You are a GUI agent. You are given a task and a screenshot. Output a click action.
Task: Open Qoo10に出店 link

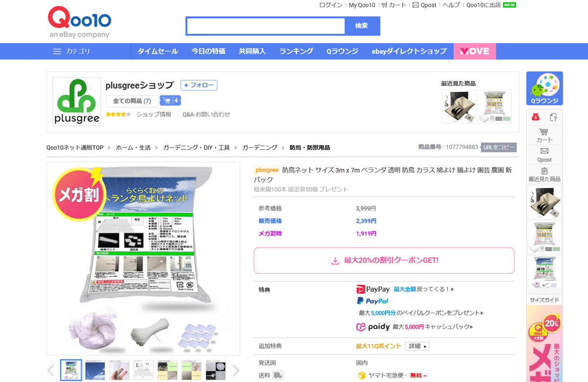(x=484, y=5)
